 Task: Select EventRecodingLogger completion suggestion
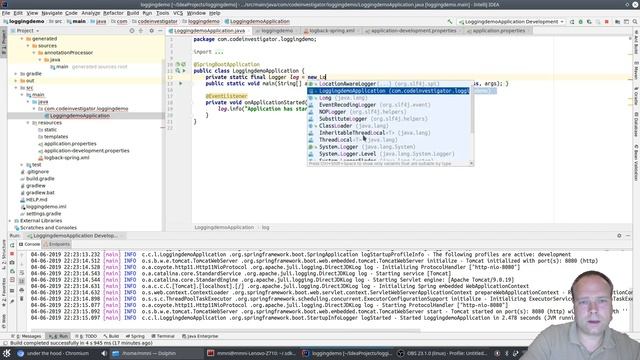point(389,105)
